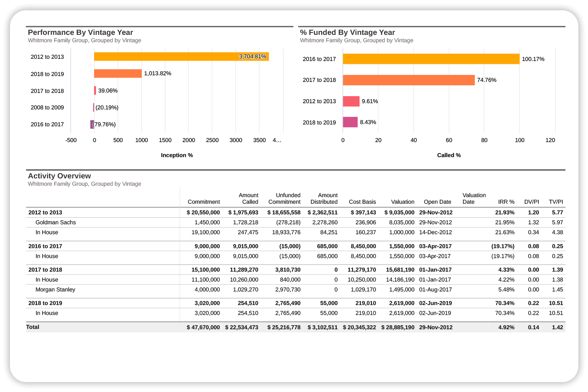Click the 2,278,260 amount distributed cell
The width and height of the screenshot is (588, 392).
pos(325,222)
